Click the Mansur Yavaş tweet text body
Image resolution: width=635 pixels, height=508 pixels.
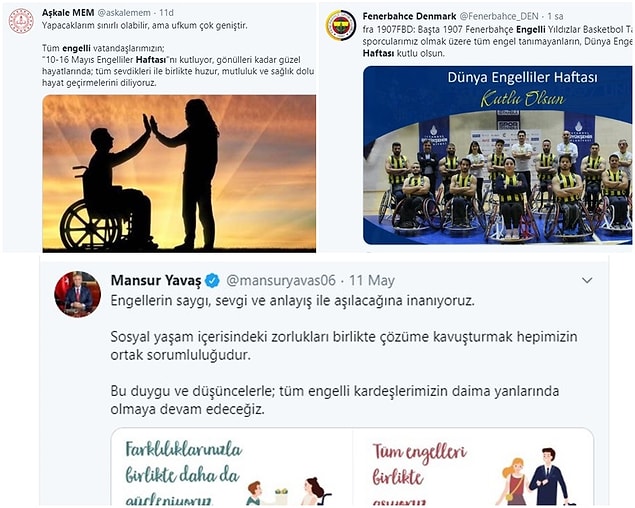coord(344,355)
